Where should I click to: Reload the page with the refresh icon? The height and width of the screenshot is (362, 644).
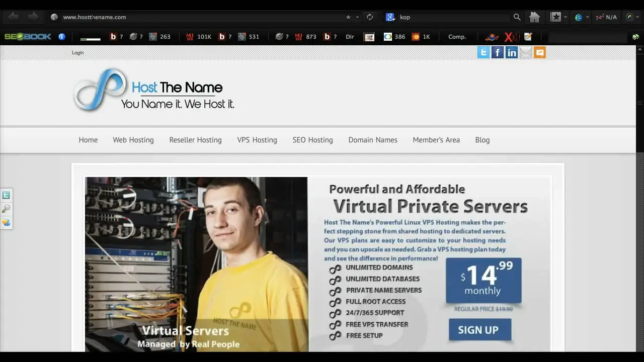click(370, 17)
